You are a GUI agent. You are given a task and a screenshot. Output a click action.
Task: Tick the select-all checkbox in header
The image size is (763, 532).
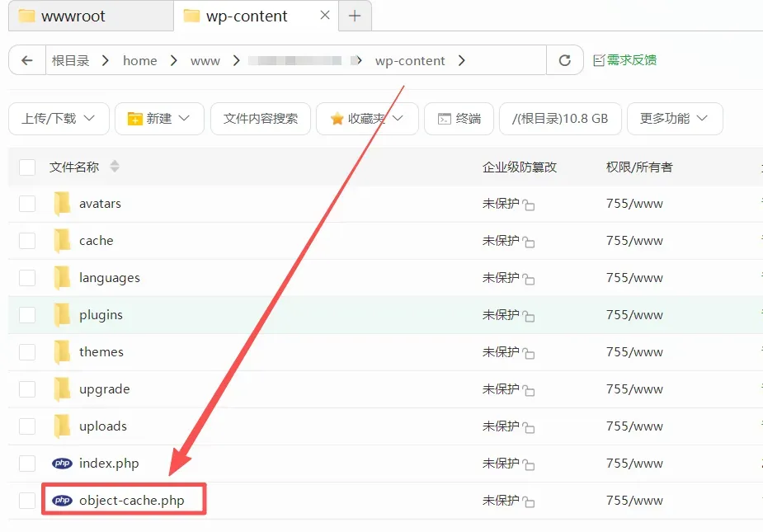point(27,167)
